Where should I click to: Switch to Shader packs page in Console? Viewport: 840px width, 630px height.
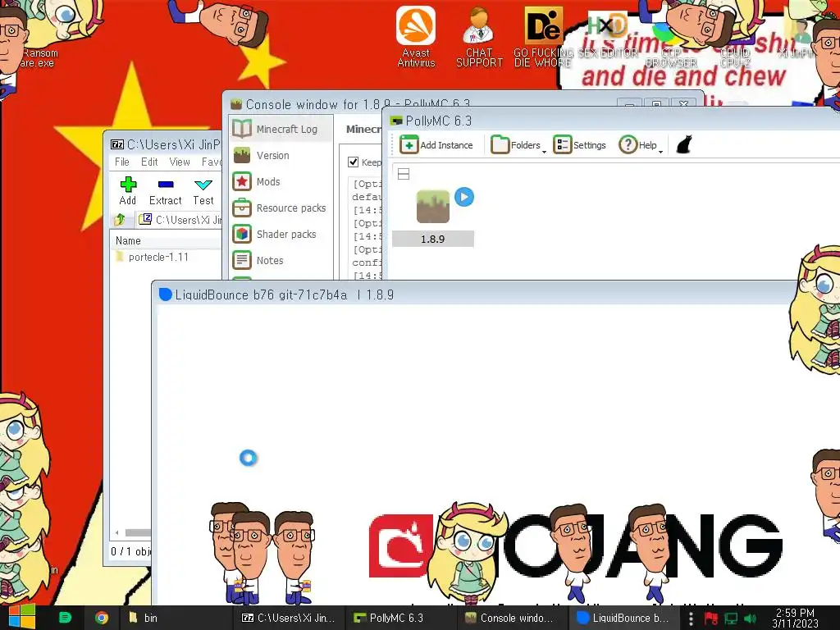click(x=281, y=234)
